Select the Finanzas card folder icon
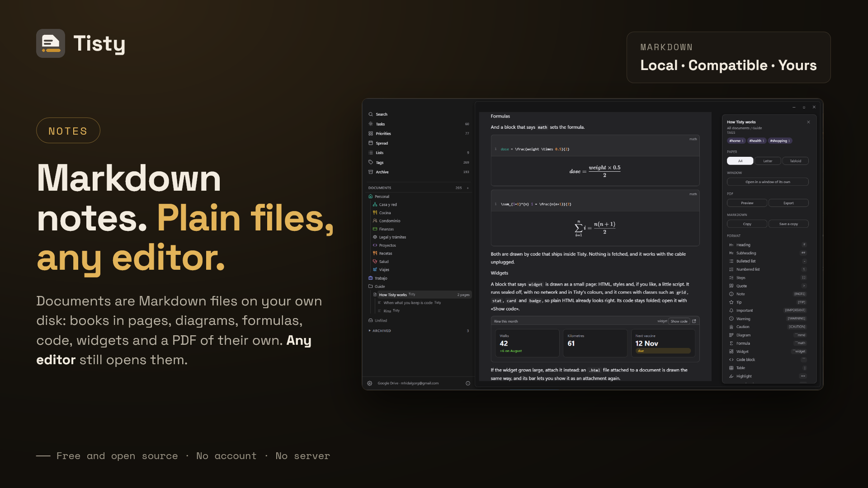The width and height of the screenshot is (868, 488). point(375,229)
